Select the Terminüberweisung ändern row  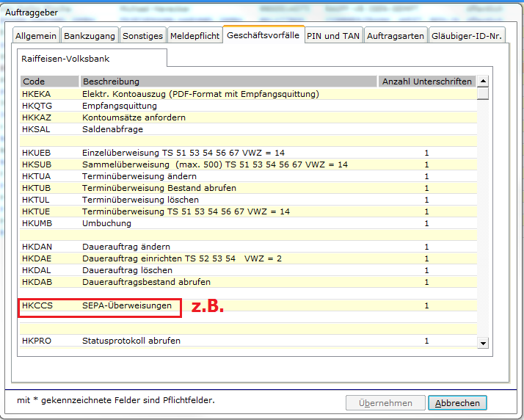248,176
